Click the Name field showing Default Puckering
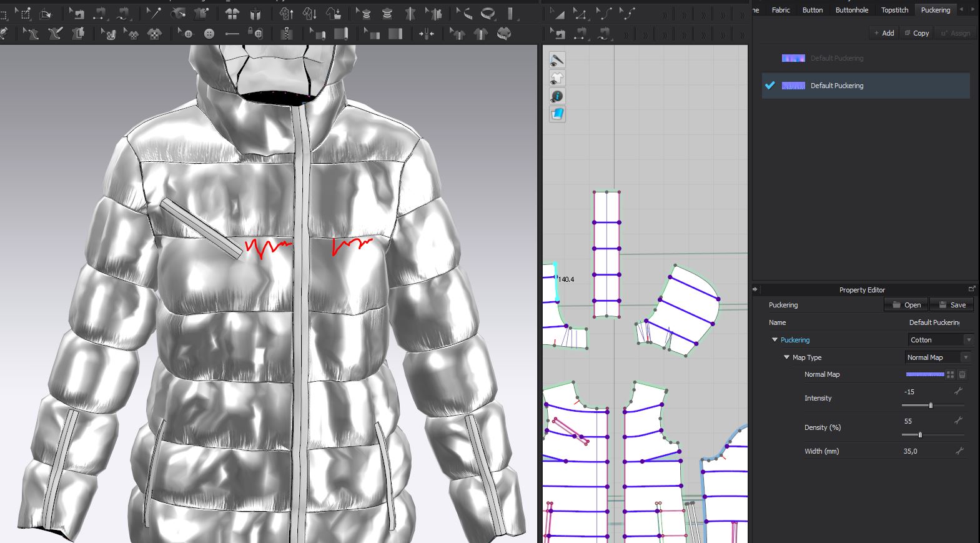 934,322
